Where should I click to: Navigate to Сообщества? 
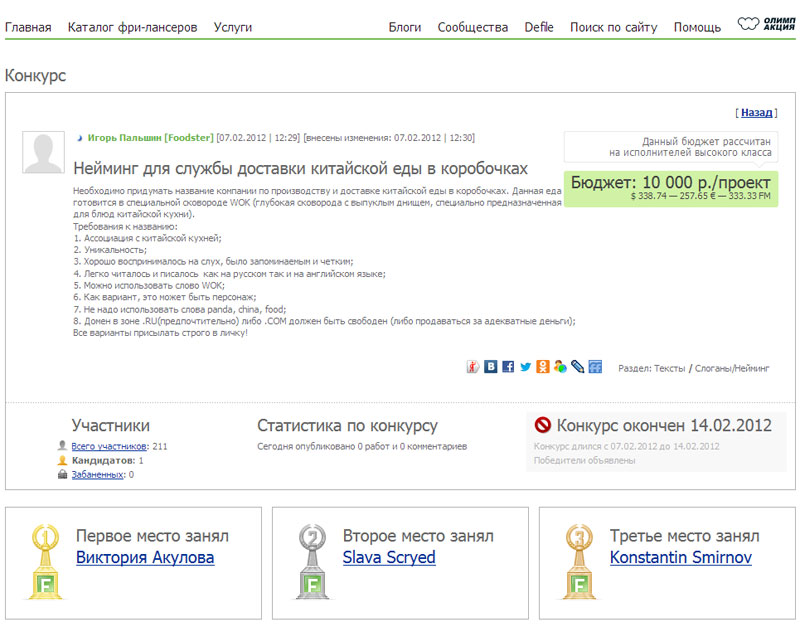[x=472, y=28]
